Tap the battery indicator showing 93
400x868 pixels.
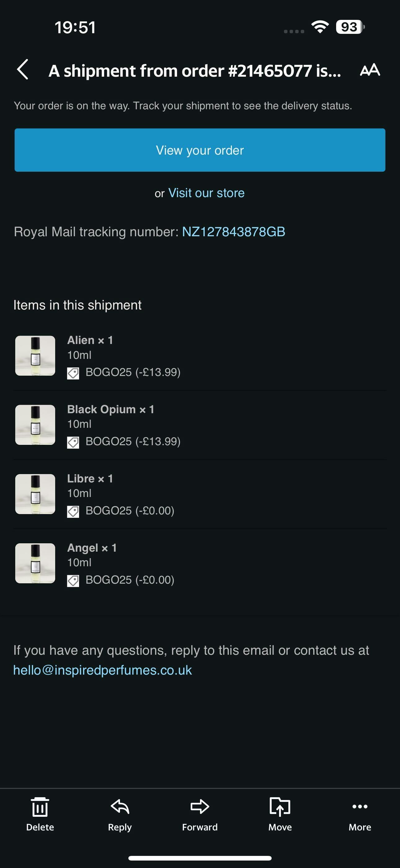[350, 27]
